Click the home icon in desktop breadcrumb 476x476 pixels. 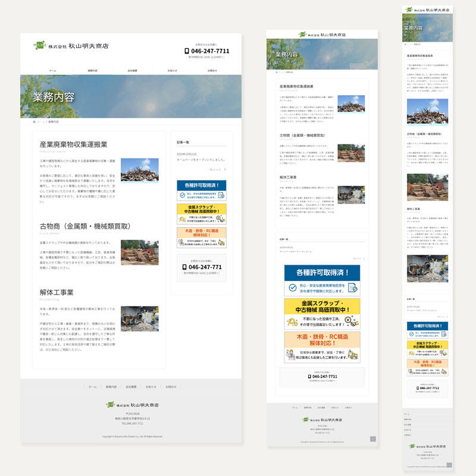tap(35, 122)
